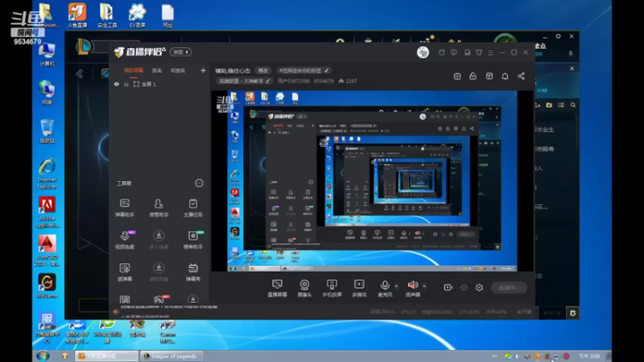This screenshot has width=644, height=362.
Task: Open the 工具箱 more-options circle button
Action: (199, 183)
